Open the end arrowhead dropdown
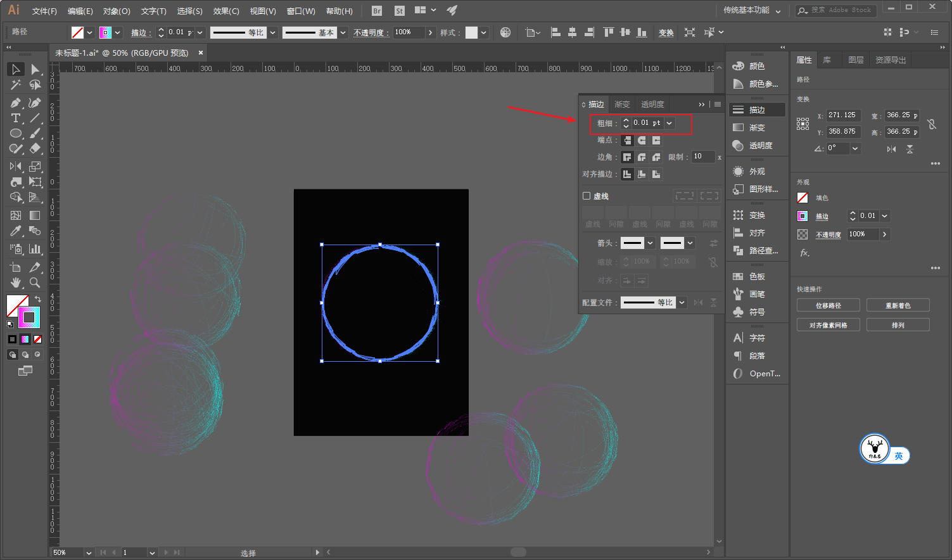This screenshot has width=952, height=560. (690, 243)
